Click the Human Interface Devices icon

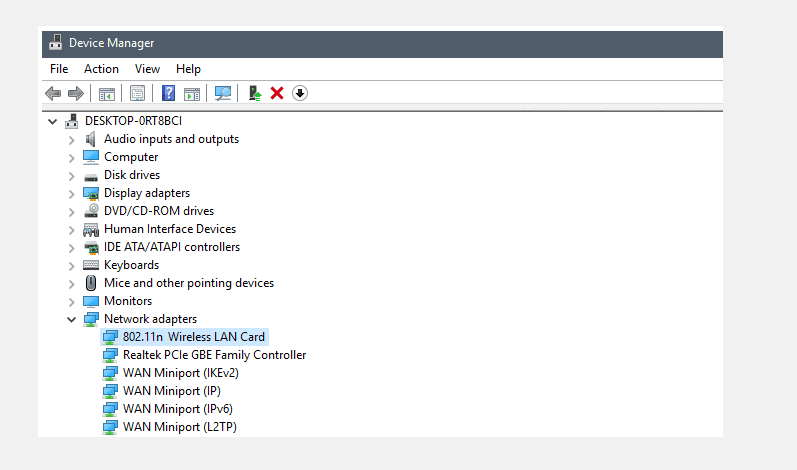click(91, 230)
